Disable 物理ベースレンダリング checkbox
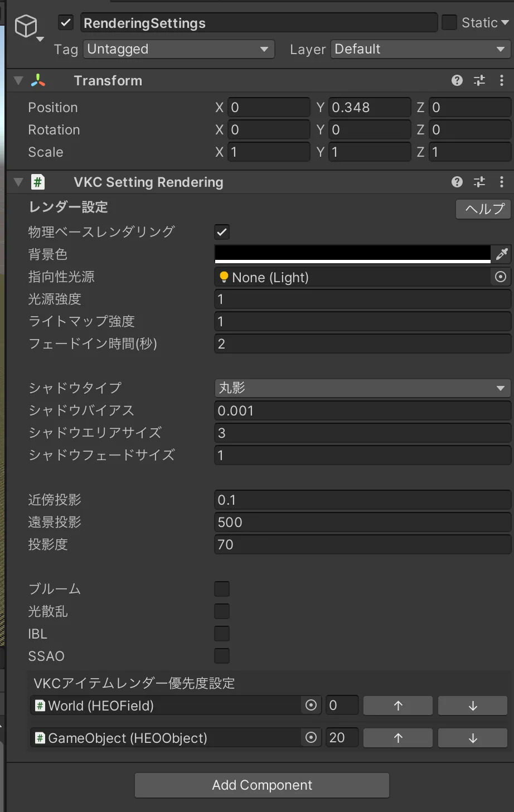This screenshot has width=514, height=812. click(x=222, y=232)
